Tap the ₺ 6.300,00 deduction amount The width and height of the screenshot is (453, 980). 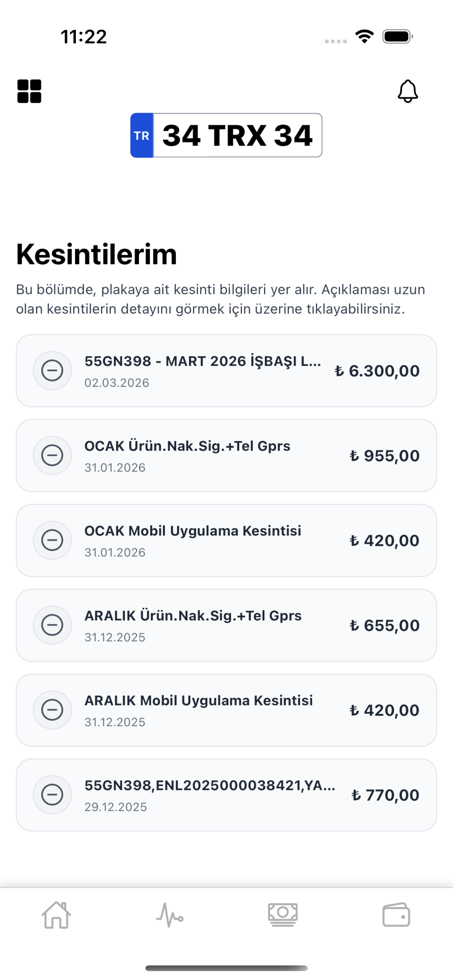click(x=377, y=371)
